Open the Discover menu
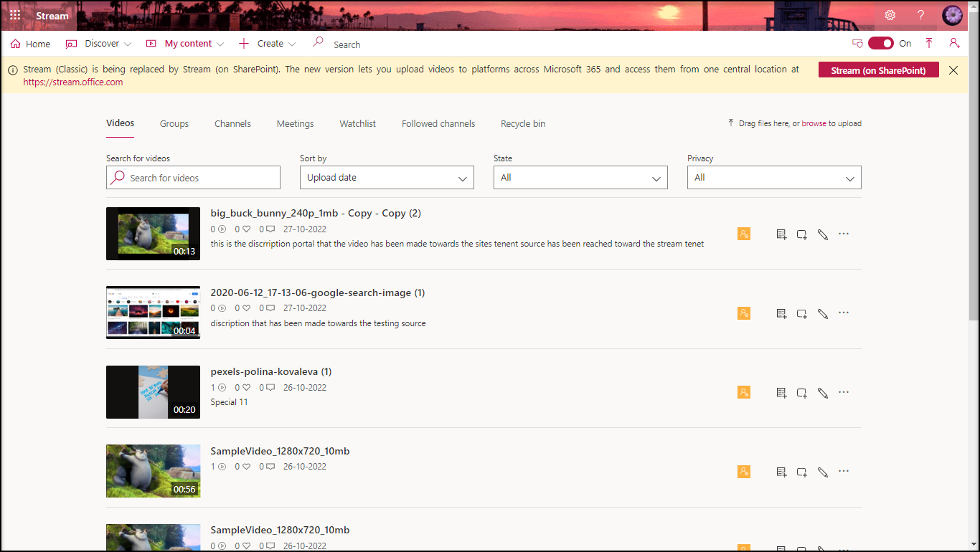 pyautogui.click(x=99, y=44)
